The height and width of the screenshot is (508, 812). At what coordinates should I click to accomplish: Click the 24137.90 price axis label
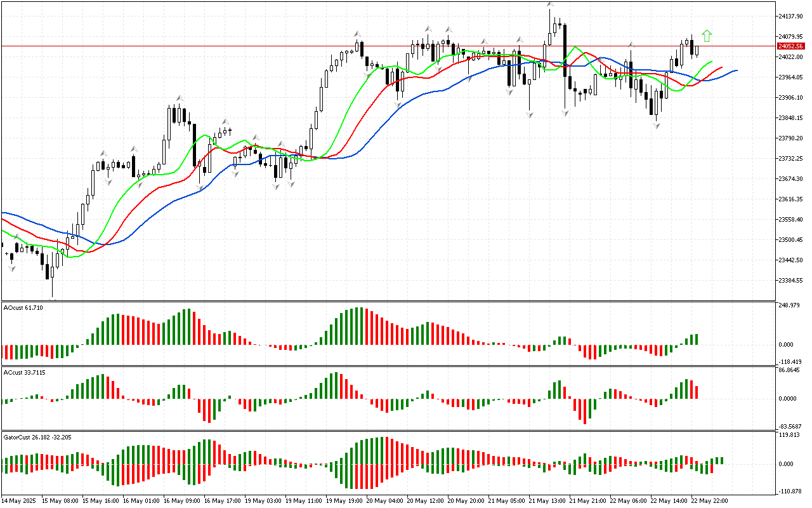(790, 16)
